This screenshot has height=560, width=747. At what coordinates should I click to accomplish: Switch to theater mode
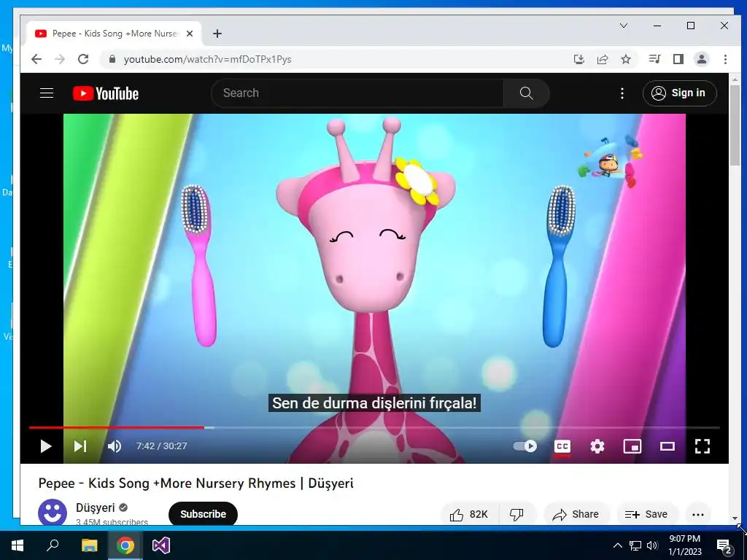click(667, 446)
